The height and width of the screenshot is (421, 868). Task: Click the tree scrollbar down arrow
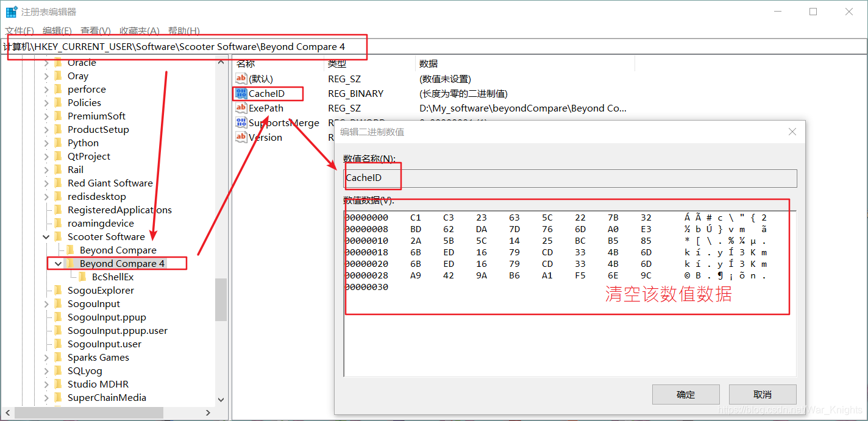[221, 400]
